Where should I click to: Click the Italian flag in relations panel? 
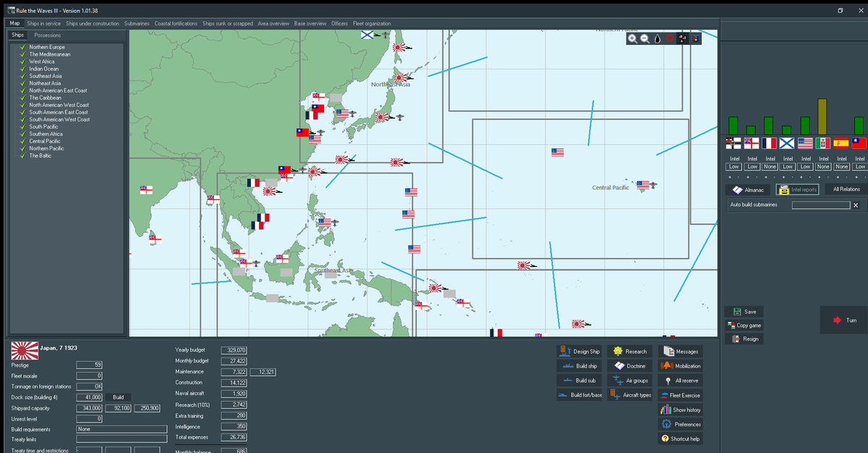pyautogui.click(x=823, y=143)
